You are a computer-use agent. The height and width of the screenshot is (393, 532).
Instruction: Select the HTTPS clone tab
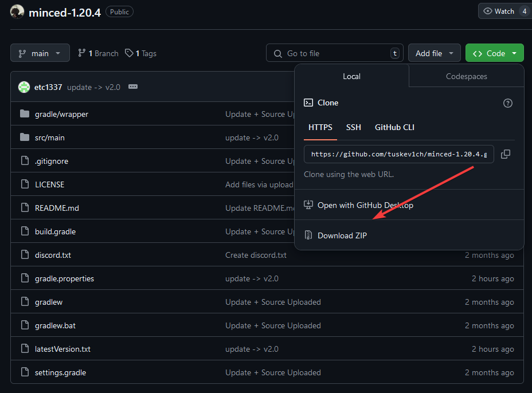point(320,128)
